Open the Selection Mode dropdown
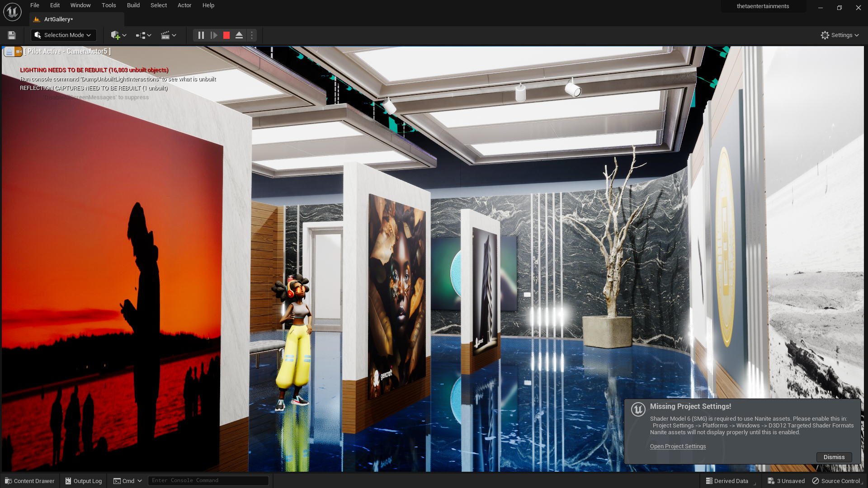This screenshot has width=868, height=488. tap(63, 35)
